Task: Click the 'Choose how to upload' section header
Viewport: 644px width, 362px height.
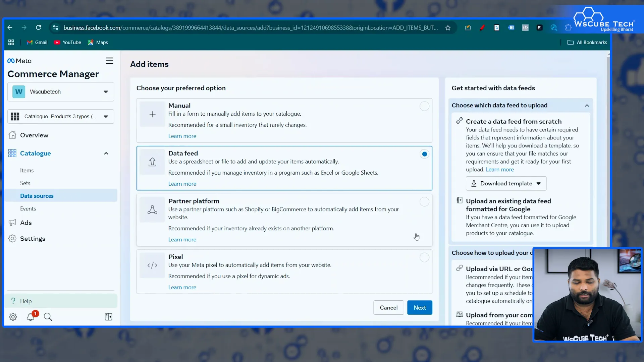Action: [x=492, y=253]
